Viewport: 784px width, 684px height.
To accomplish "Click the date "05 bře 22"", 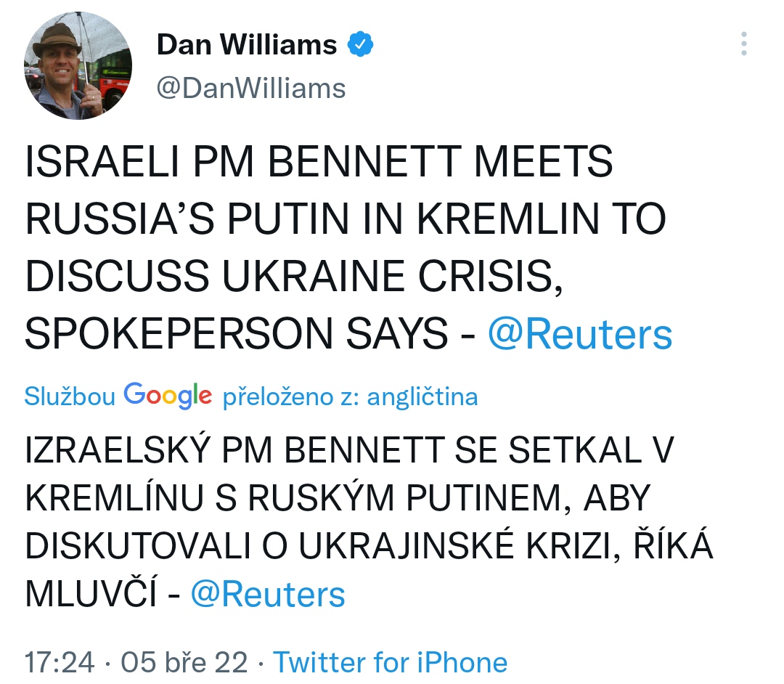I will 184,662.
